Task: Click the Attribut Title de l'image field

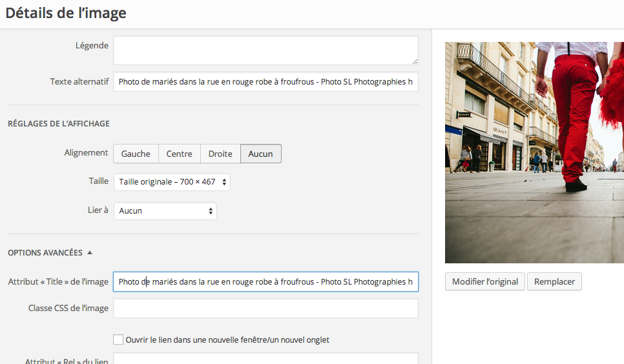Action: [x=265, y=281]
